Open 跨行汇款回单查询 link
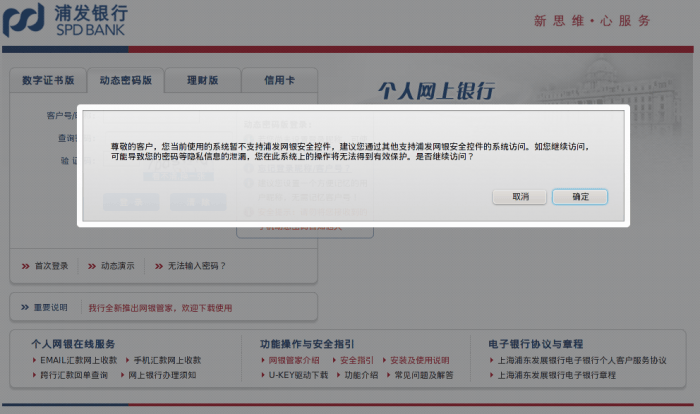Screen dimensions: 700x414 coord(74,376)
